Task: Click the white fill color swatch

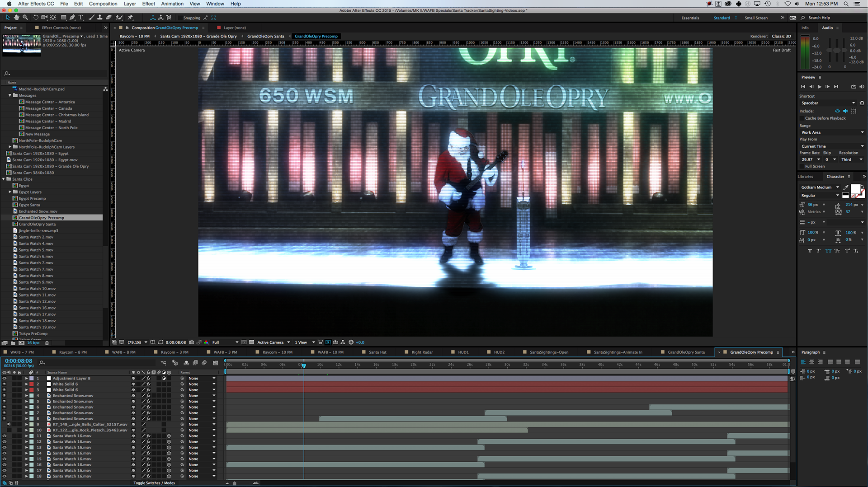Action: click(855, 189)
